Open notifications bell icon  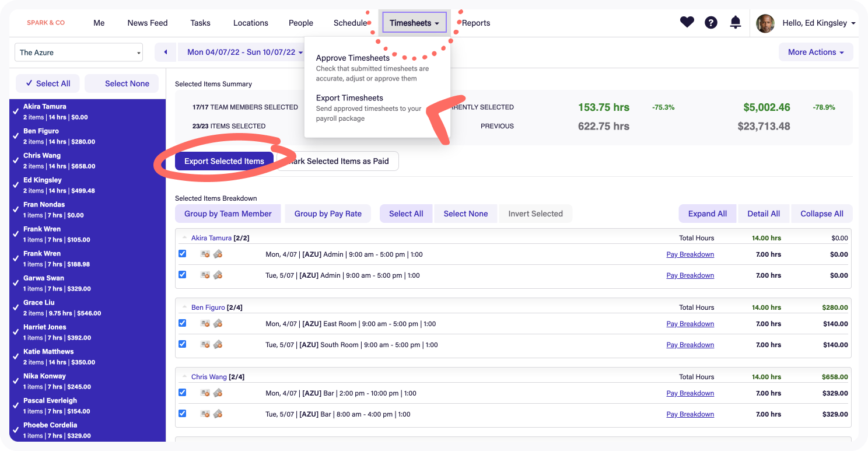736,23
